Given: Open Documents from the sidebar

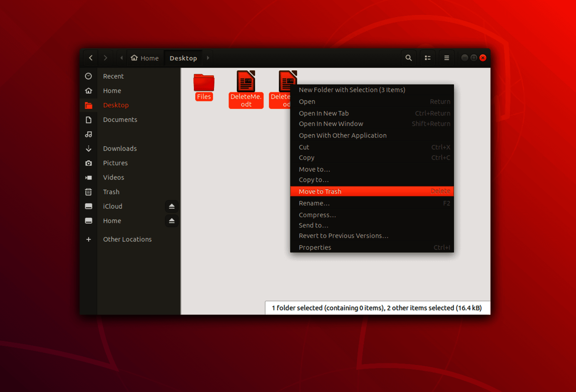Looking at the screenshot, I should [120, 119].
